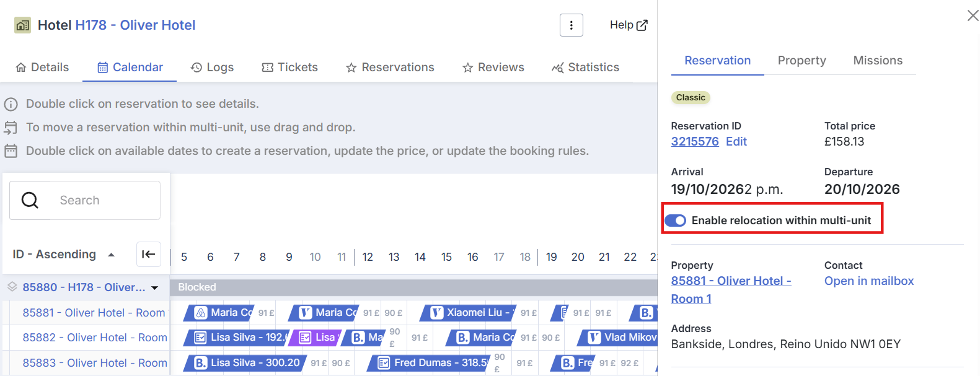Image resolution: width=980 pixels, height=376 pixels.
Task: Click the layers icon beside 85880
Action: coord(12,287)
